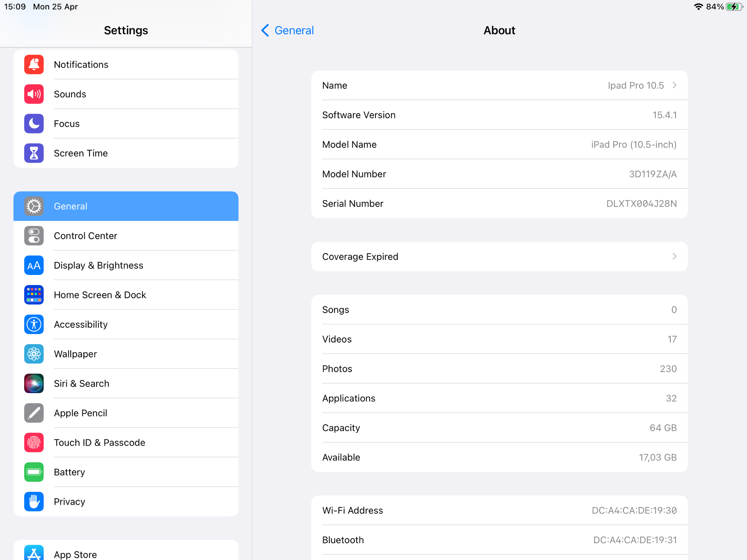Open Touch ID & Passcode settings
This screenshot has height=560, width=747.
tap(126, 443)
